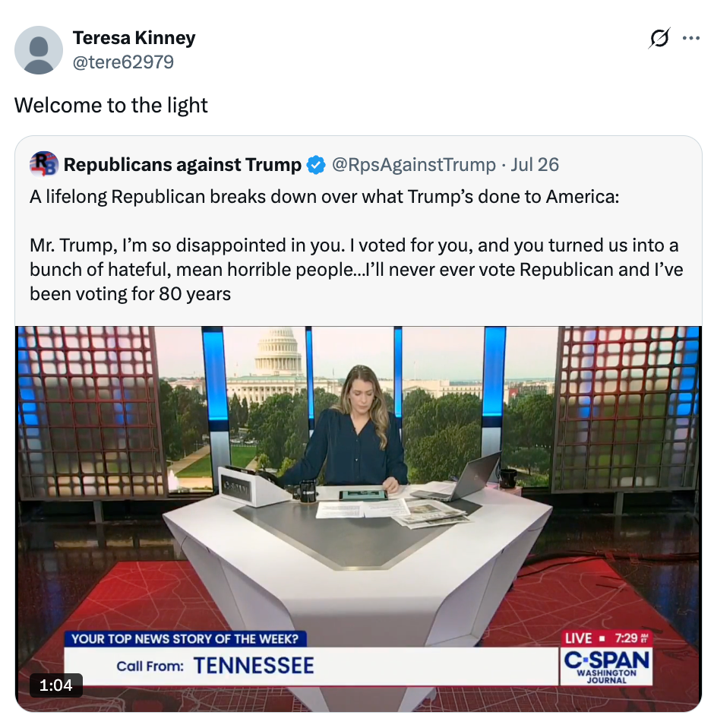Open the three-dot more options menu
Viewport: 714px width, 728px height.
point(690,38)
